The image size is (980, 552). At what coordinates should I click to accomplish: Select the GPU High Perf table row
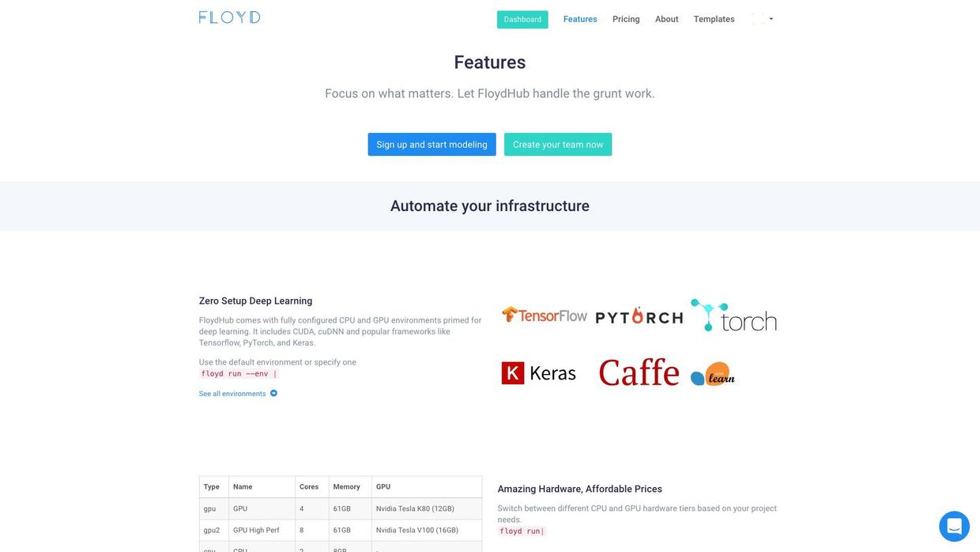tap(341, 531)
